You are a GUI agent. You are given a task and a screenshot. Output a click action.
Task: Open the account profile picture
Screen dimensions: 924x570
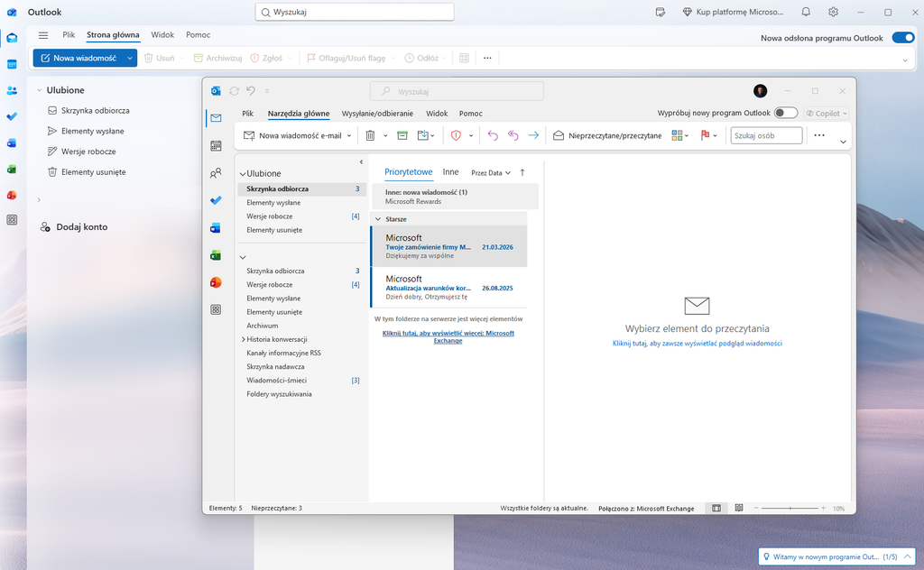760,91
